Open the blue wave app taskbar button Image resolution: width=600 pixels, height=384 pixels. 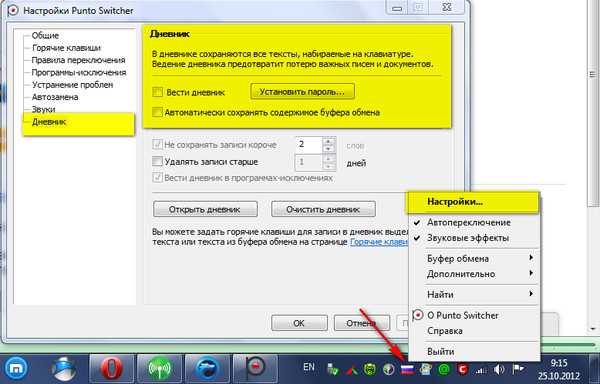[x=207, y=369]
